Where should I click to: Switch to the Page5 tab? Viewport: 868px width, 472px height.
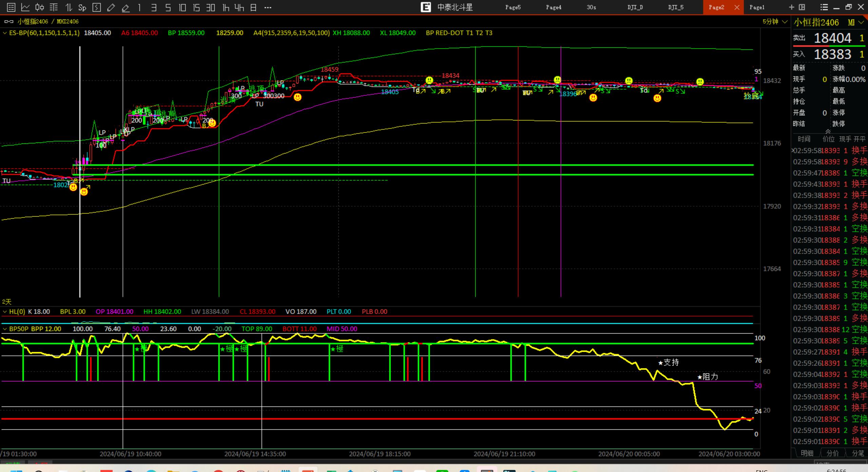click(513, 7)
